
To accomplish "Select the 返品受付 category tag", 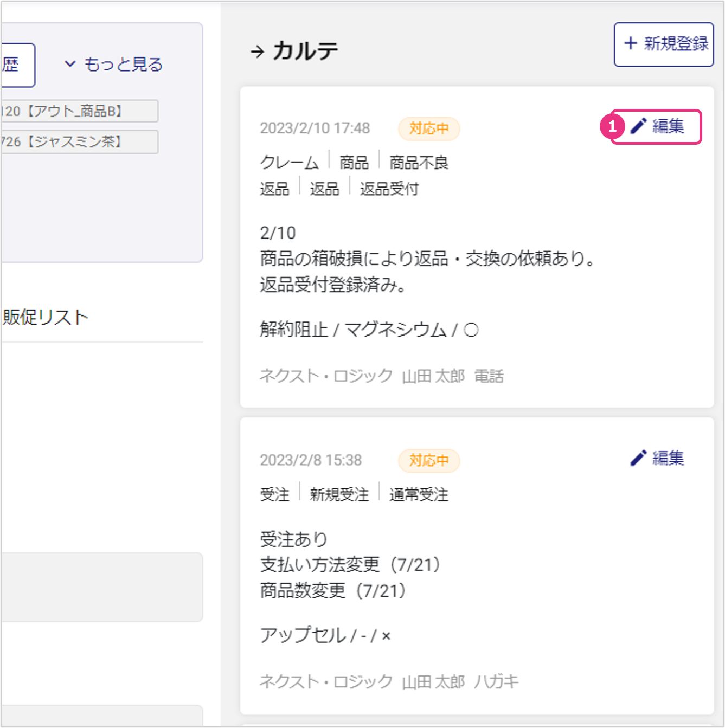I will 389,189.
